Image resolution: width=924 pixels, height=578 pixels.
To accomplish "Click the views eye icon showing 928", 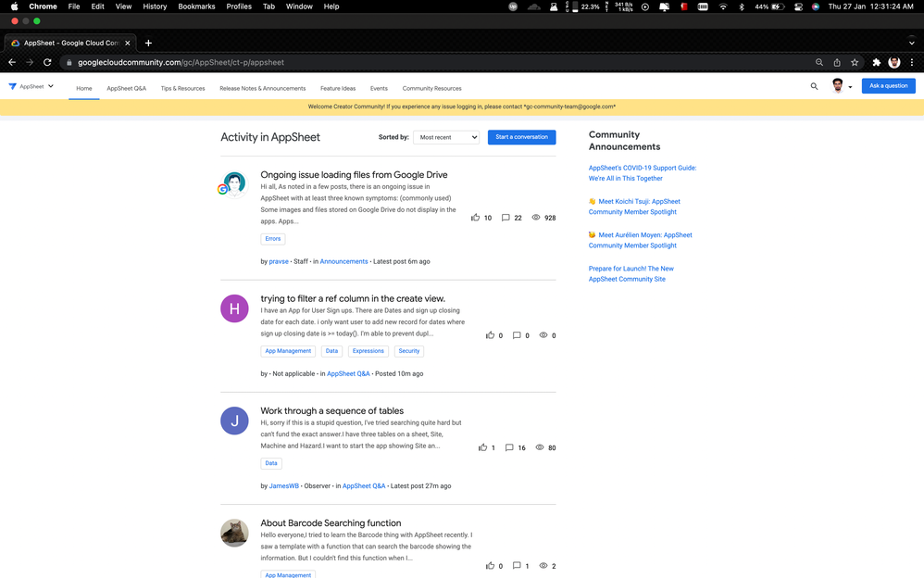I will click(x=536, y=218).
